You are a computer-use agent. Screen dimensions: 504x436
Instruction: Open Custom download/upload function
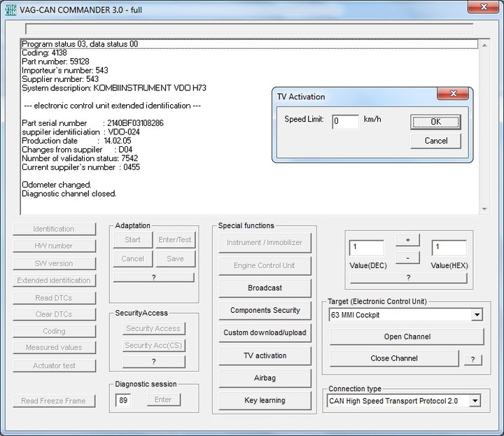point(265,332)
